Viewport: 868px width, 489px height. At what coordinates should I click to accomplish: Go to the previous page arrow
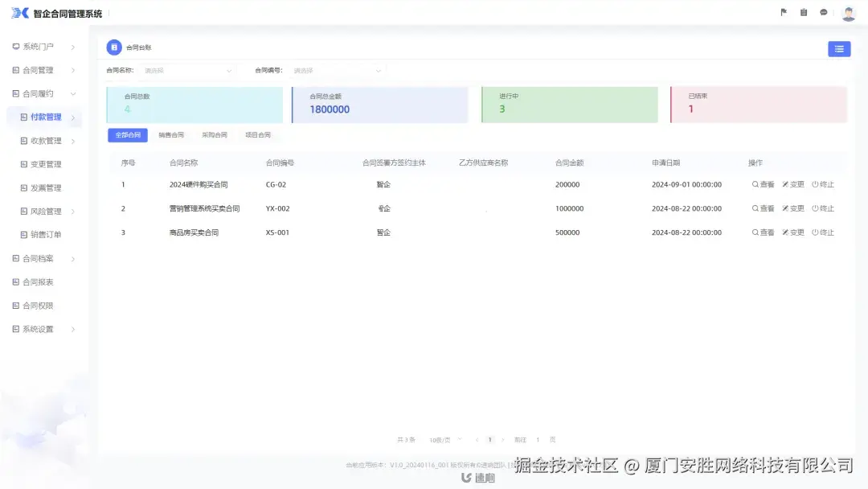pyautogui.click(x=477, y=440)
